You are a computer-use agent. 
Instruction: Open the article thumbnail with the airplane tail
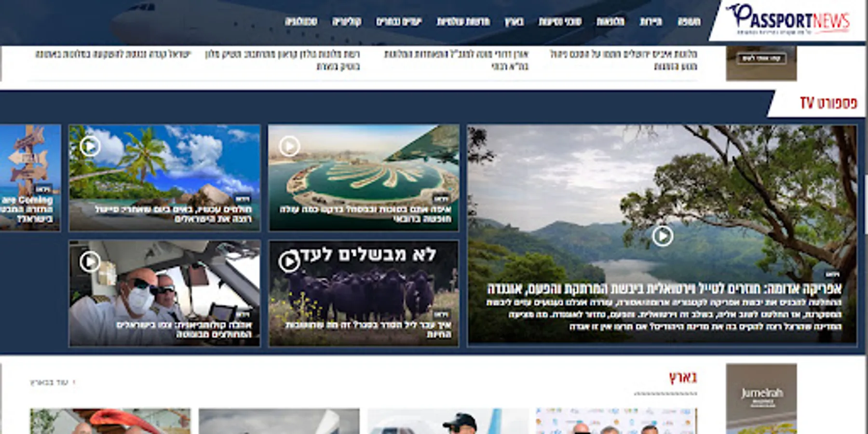point(279,421)
